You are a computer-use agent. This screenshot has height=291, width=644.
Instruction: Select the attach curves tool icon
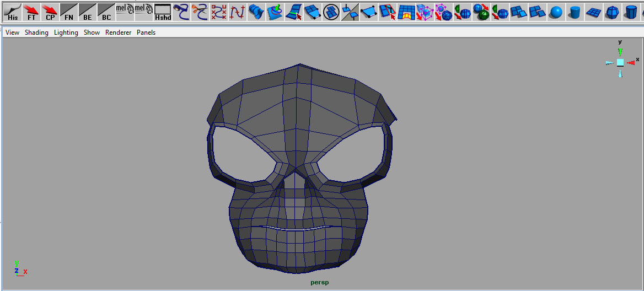(181, 12)
